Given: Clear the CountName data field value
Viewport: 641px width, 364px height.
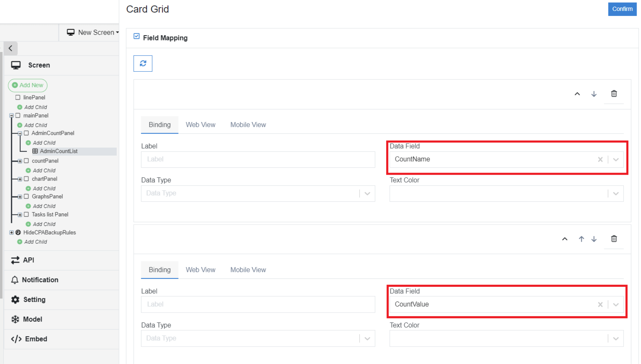Looking at the screenshot, I should (600, 159).
